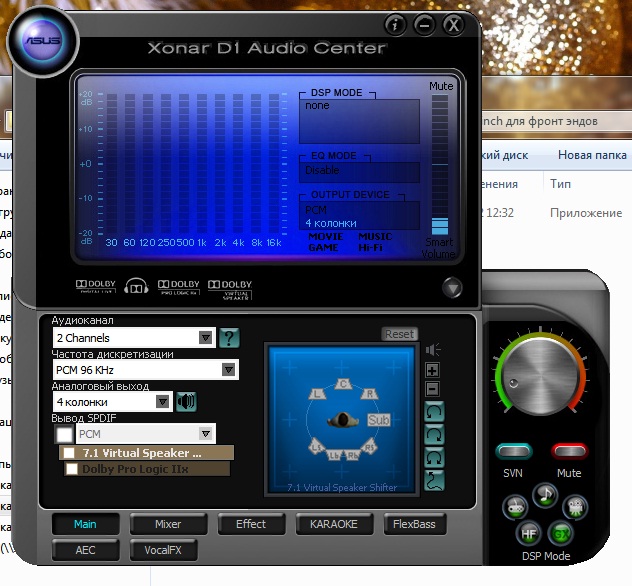Click the Rs surround speaker icon
632x586 pixels.
(370, 447)
